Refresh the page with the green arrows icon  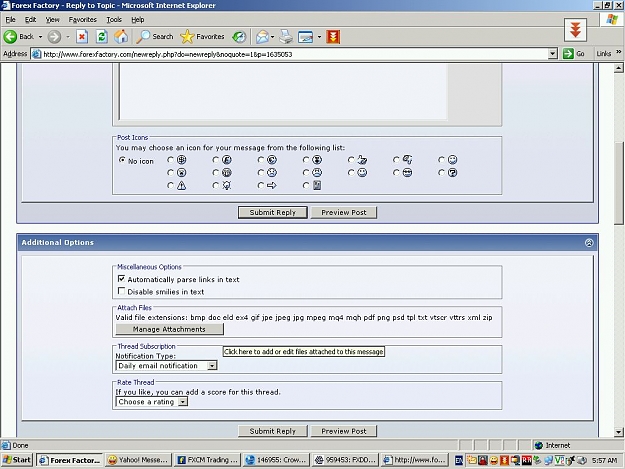click(x=102, y=37)
